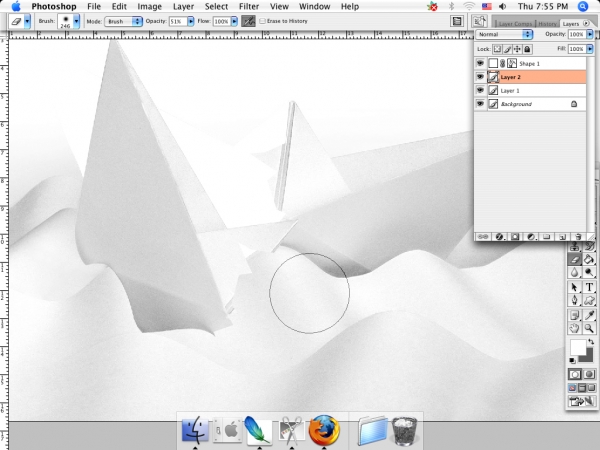Image resolution: width=600 pixels, height=450 pixels.
Task: Select the Hand tool
Action: tap(574, 328)
